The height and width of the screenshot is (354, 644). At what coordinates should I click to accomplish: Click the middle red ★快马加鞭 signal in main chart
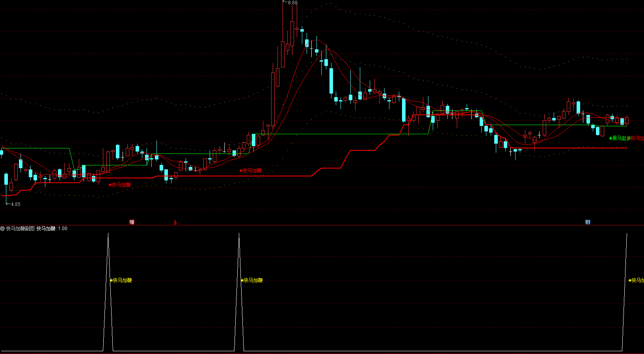[x=251, y=170]
